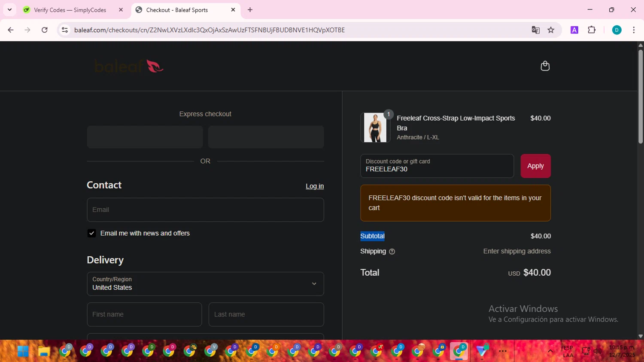Click the 'Enter shipping address' text

point(517,251)
